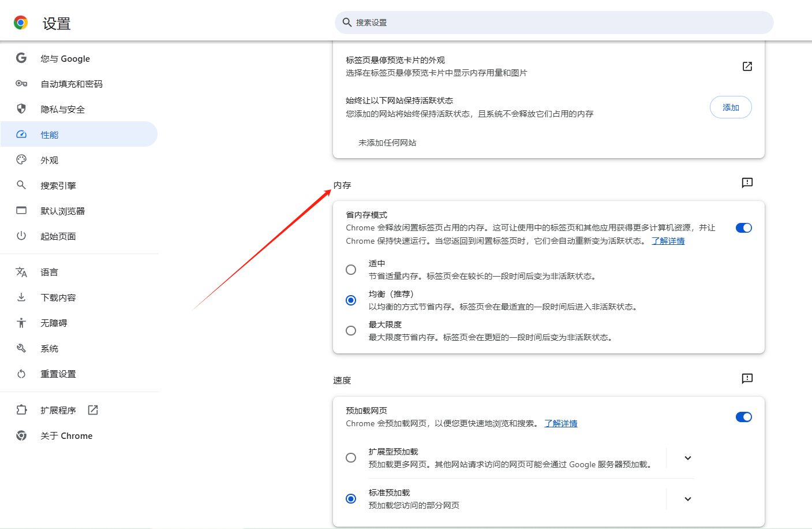Image resolution: width=812 pixels, height=529 pixels.
Task: Send feedback for the 速度 section
Action: pos(747,379)
